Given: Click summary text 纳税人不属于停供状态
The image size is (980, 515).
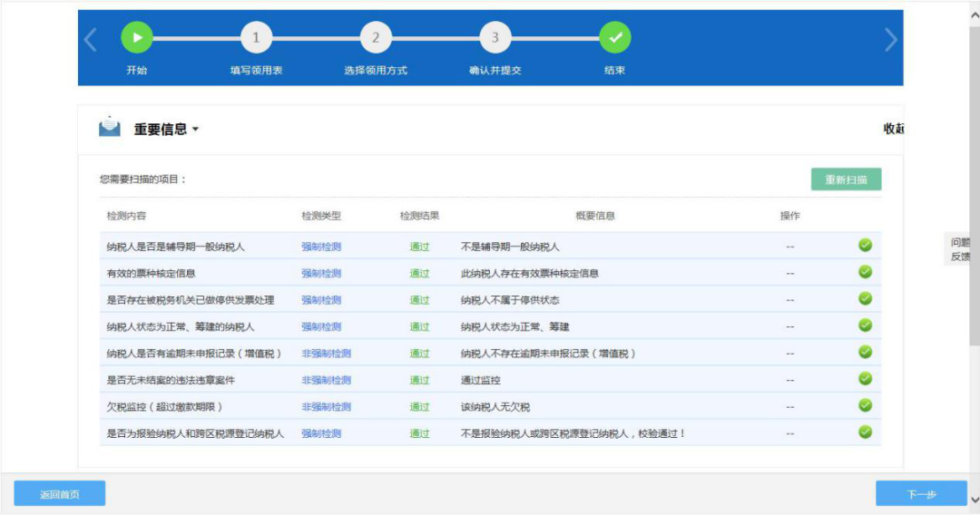Looking at the screenshot, I should tap(510, 300).
